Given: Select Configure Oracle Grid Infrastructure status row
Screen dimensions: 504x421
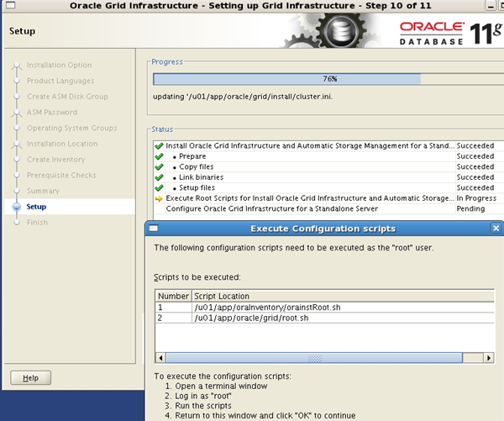Looking at the screenshot, I should (328, 208).
